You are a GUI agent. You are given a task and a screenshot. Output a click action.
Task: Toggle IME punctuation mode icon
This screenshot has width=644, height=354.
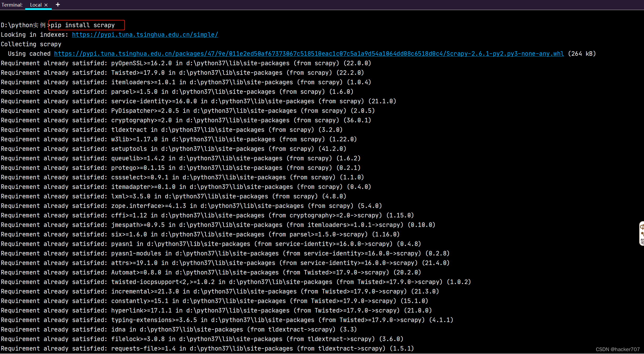pyautogui.click(x=642, y=234)
